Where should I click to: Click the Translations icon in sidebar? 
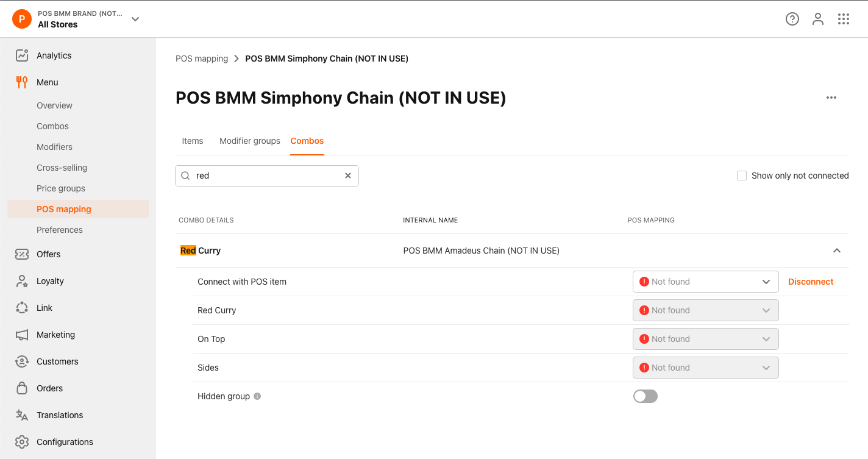[22, 415]
